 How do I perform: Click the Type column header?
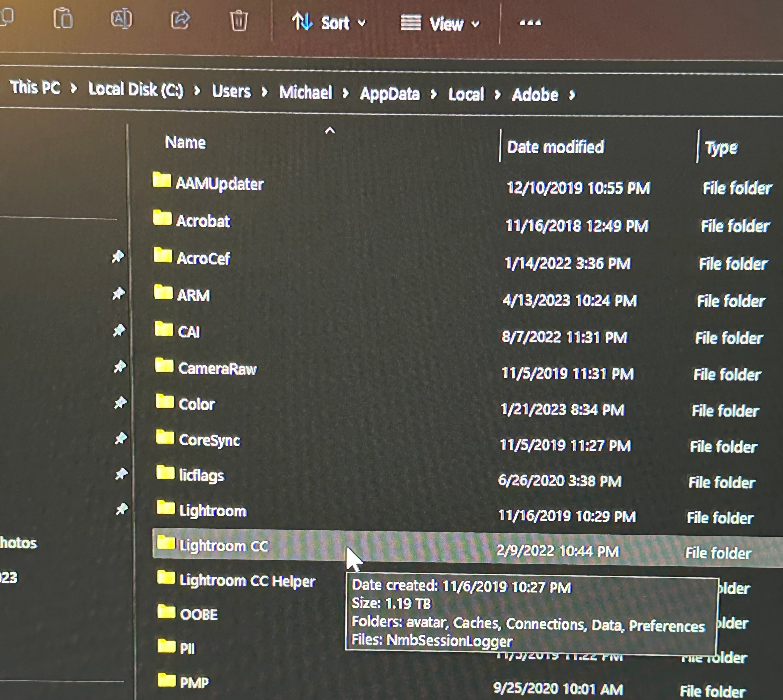point(721,148)
